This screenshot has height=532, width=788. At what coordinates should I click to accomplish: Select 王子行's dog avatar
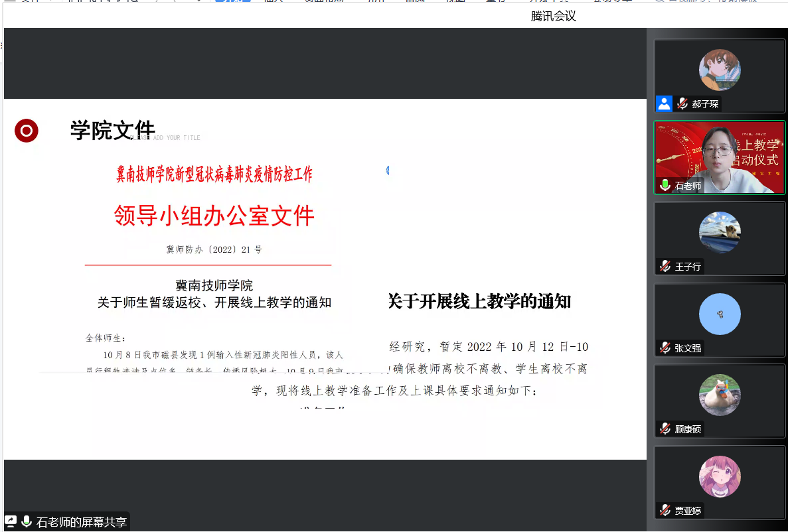pos(720,232)
